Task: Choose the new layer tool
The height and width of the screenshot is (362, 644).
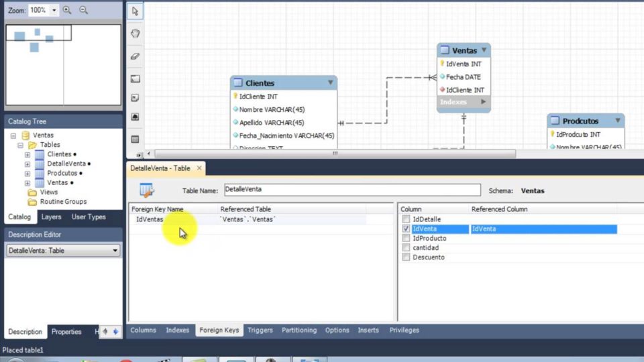Action: coord(135,78)
